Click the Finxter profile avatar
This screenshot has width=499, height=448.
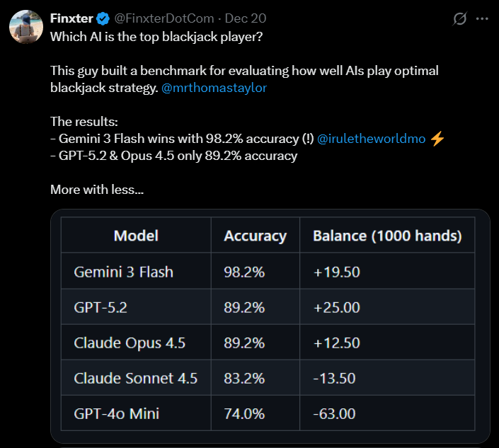pos(25,25)
